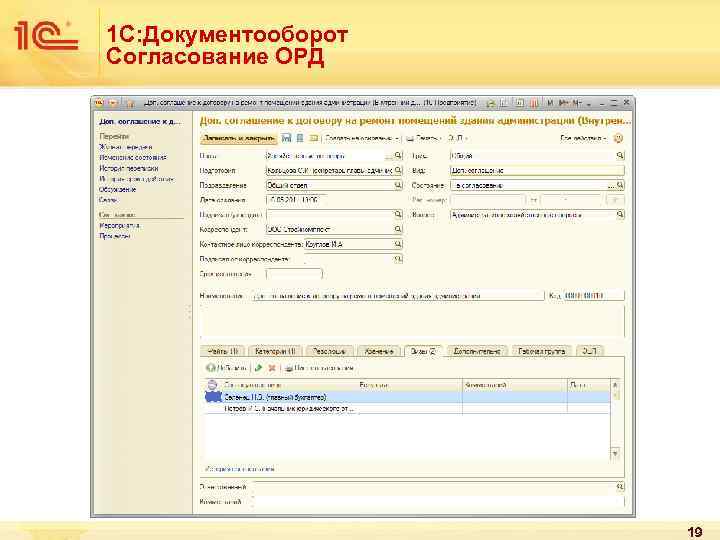
Task: Click the magnifier icon in the 'Гриф' field
Action: [620, 156]
